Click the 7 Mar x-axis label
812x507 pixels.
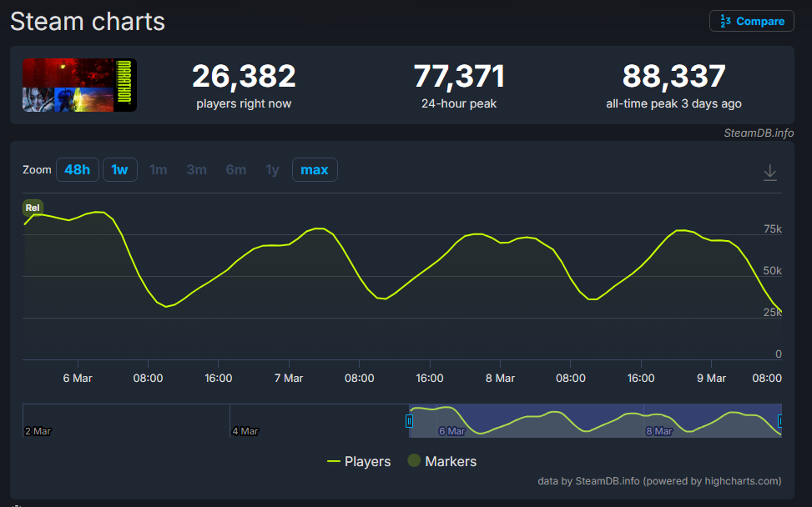pos(289,379)
